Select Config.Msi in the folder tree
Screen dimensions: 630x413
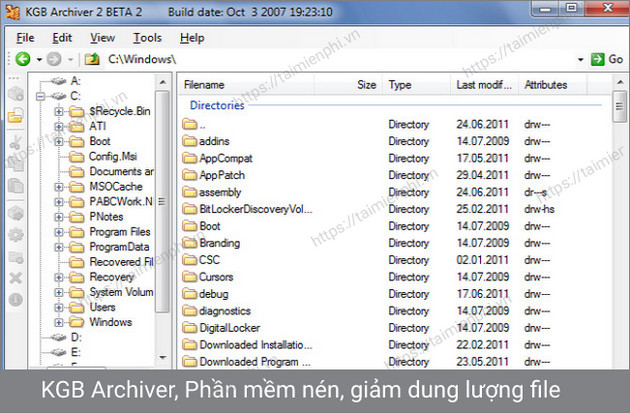tap(113, 156)
